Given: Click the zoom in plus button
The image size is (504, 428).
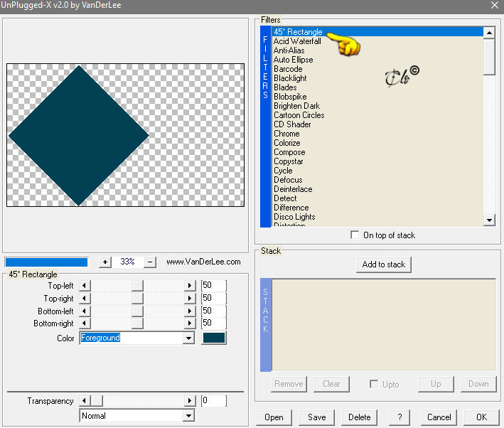Looking at the screenshot, I should [x=105, y=262].
